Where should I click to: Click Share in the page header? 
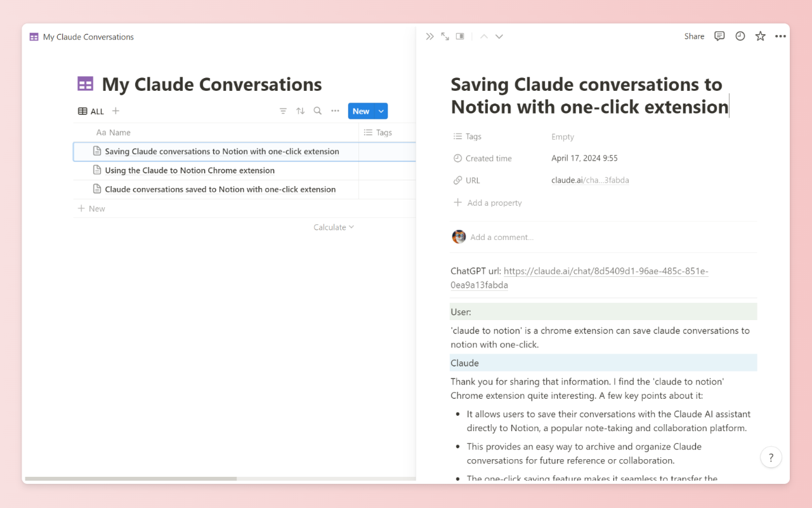pos(694,36)
